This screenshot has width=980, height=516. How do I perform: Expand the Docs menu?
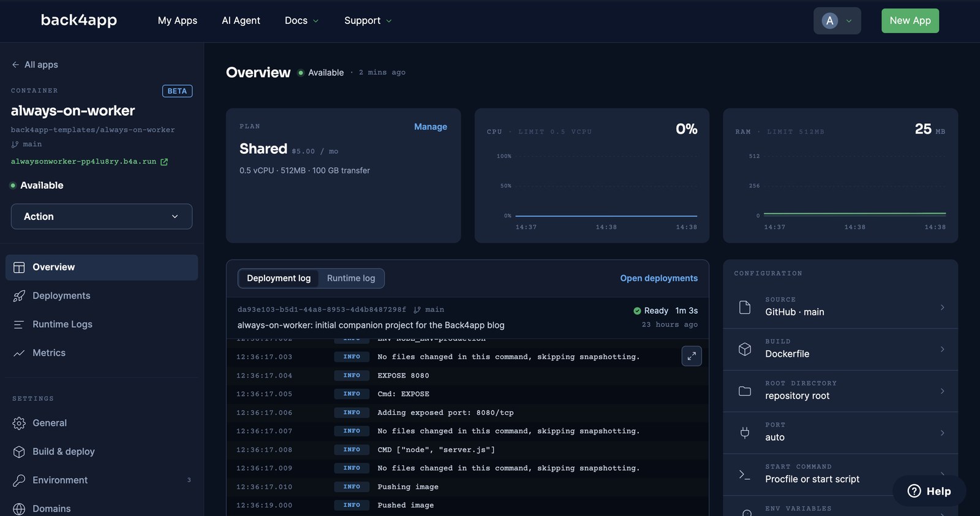301,21
